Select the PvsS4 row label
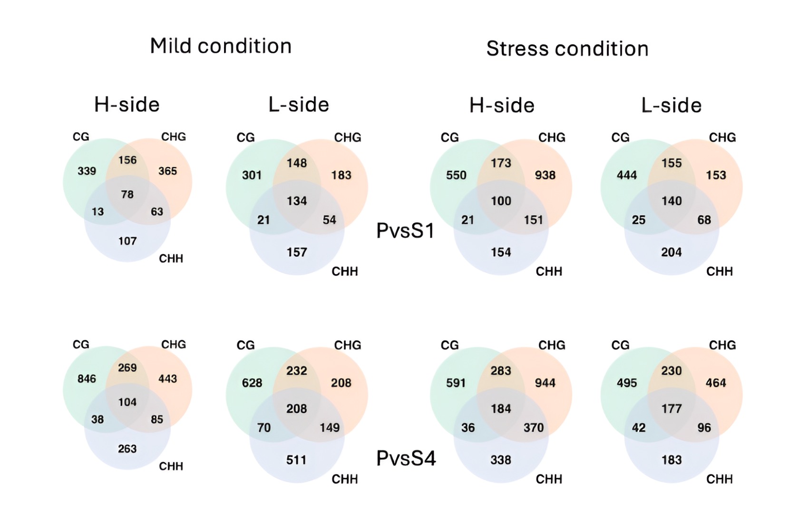This screenshot has height=532, width=799. tap(406, 458)
